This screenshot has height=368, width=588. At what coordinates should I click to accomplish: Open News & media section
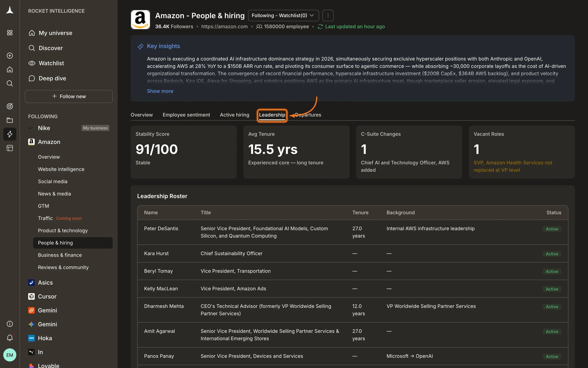pos(55,194)
